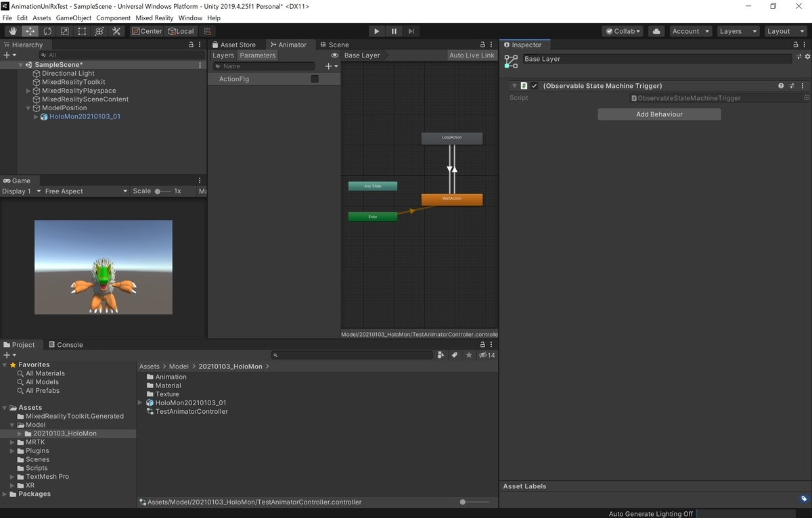Select the Rect tool
Screen dimensions: 812x518
tap(82, 31)
